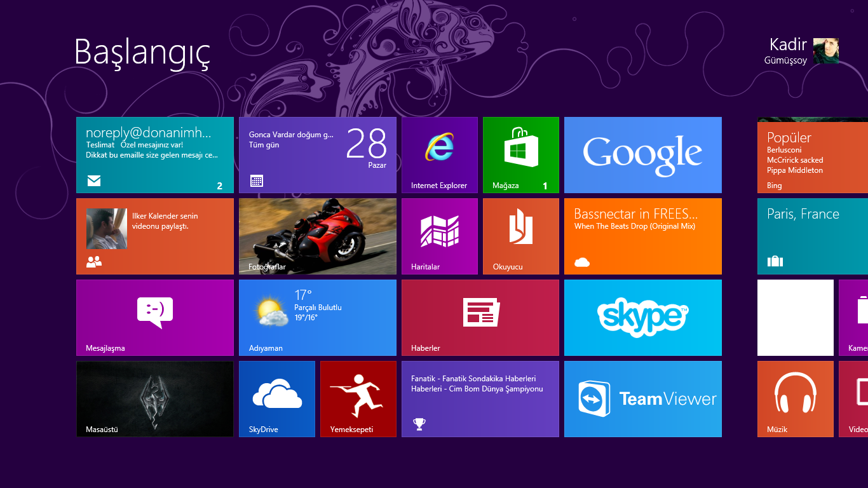The image size is (868, 488).
Task: Click the Başlangıç heading
Action: click(142, 53)
